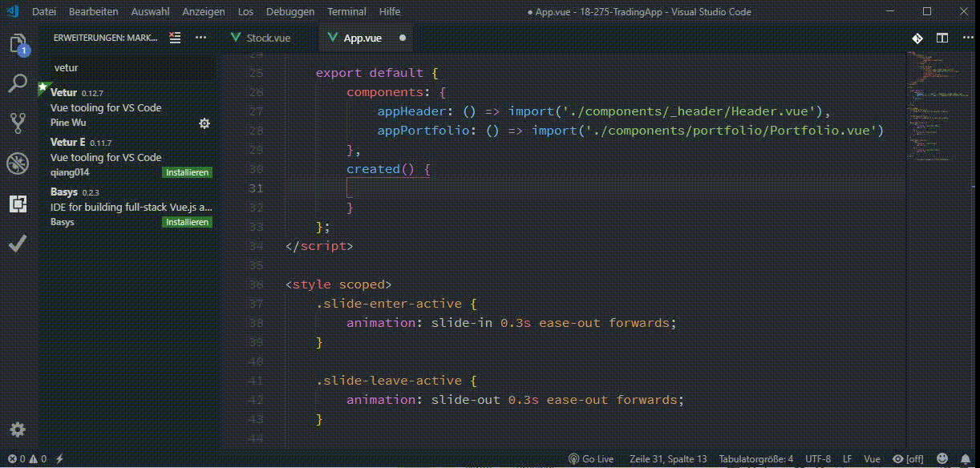Open the notifications bell
This screenshot has height=468, width=980.
click(965, 459)
